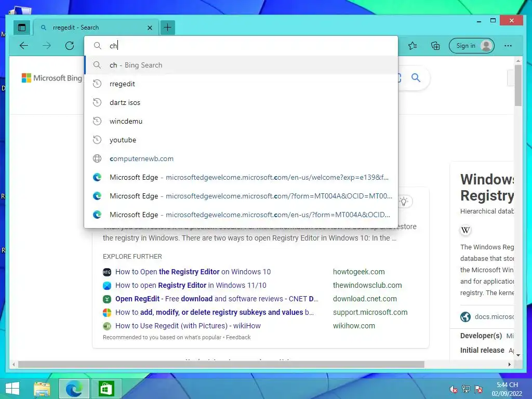
Task: Close the rregedit - Search tab
Action: point(150,28)
